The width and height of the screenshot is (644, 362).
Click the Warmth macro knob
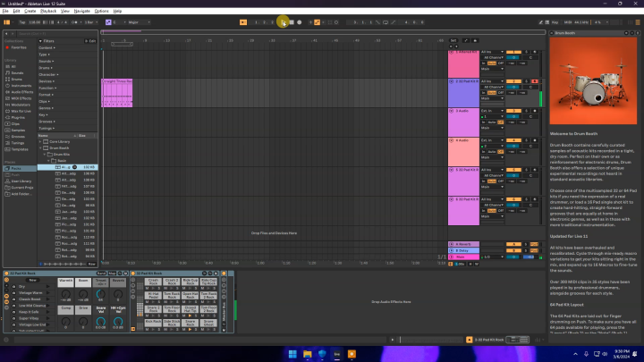pos(66,293)
